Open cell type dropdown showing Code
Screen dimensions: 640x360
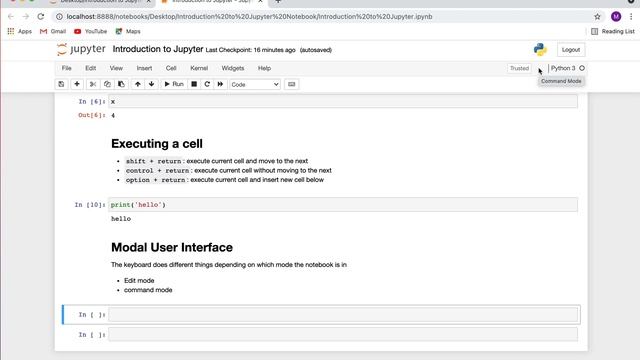click(x=255, y=84)
